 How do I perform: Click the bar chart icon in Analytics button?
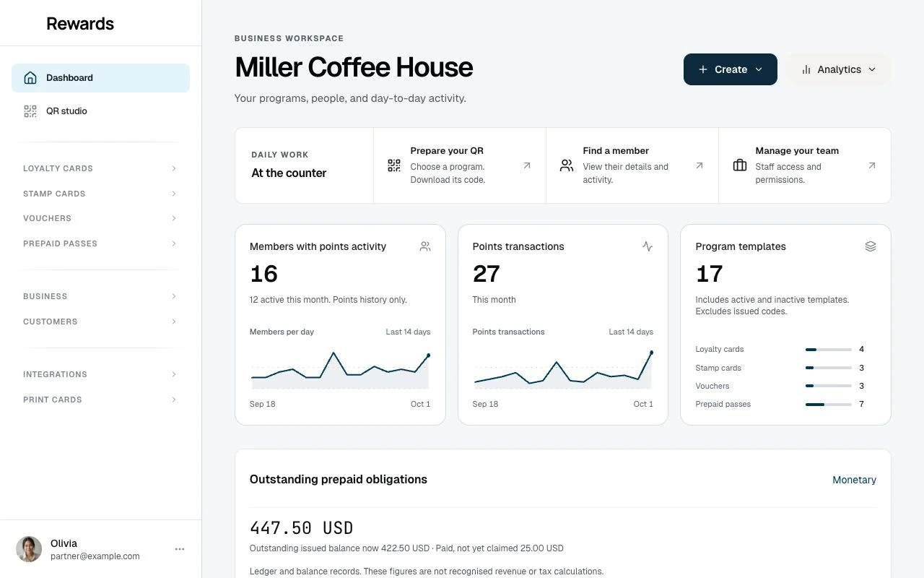click(806, 69)
